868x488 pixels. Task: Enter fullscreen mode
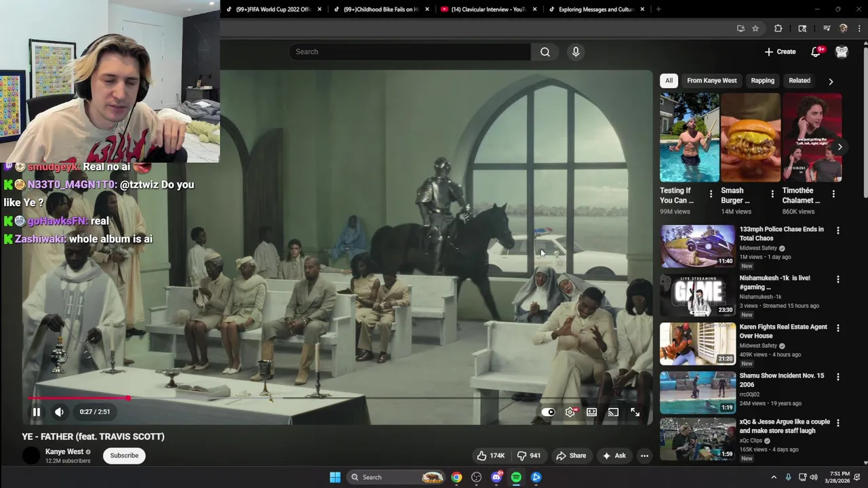click(635, 412)
